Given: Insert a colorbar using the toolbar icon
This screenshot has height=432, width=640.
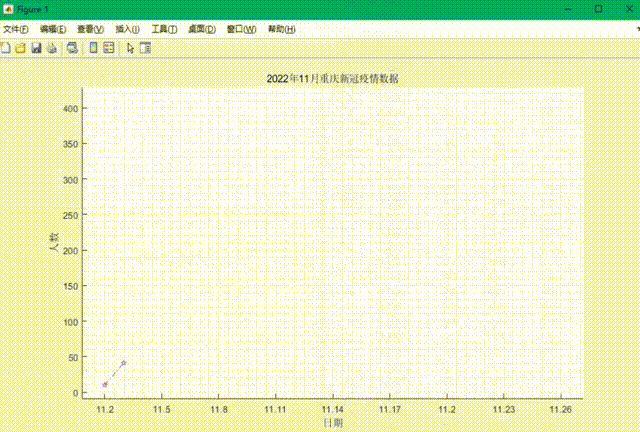Looking at the screenshot, I should [93, 48].
